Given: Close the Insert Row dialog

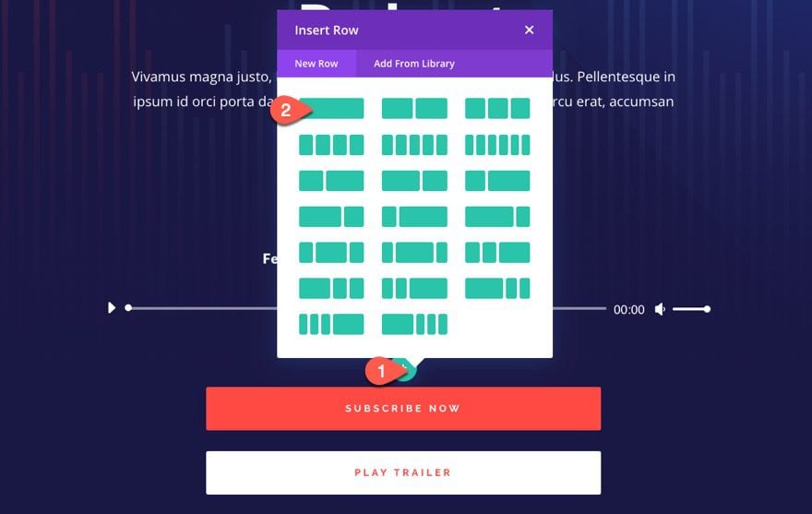Looking at the screenshot, I should click(x=529, y=30).
